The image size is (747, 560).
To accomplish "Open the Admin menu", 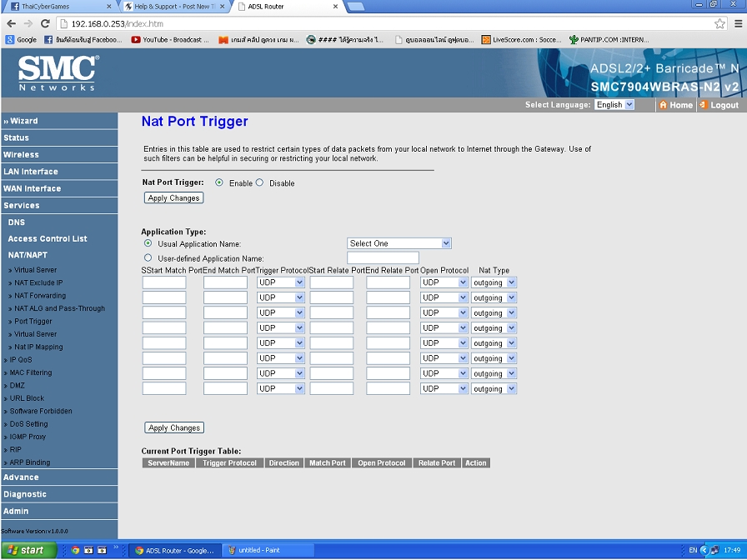I will coord(59,511).
